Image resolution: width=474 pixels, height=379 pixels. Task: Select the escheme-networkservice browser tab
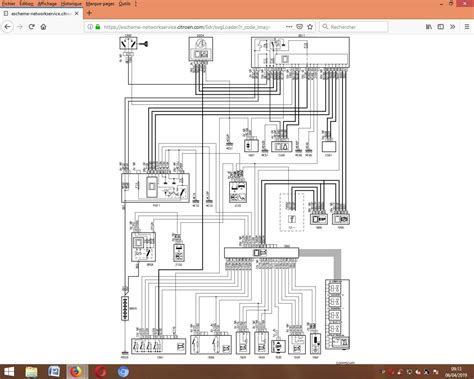(41, 14)
